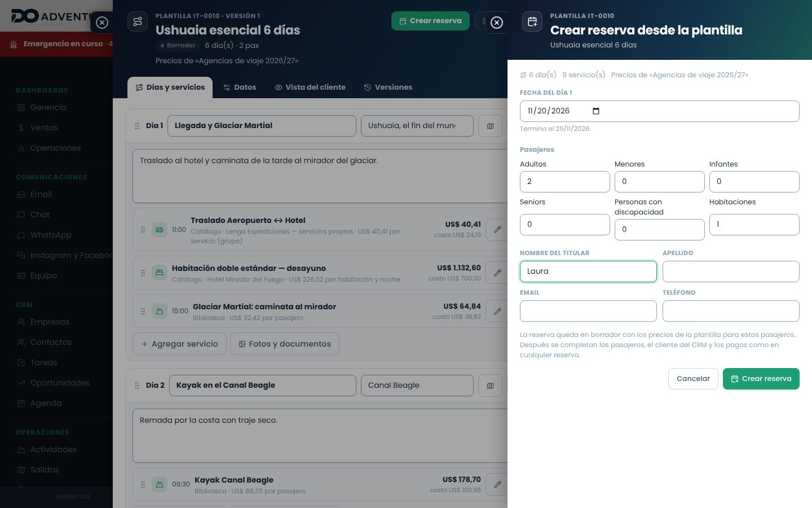Edit the Glaciar Martial caminata pencil icon
This screenshot has width=812, height=508.
tap(497, 311)
